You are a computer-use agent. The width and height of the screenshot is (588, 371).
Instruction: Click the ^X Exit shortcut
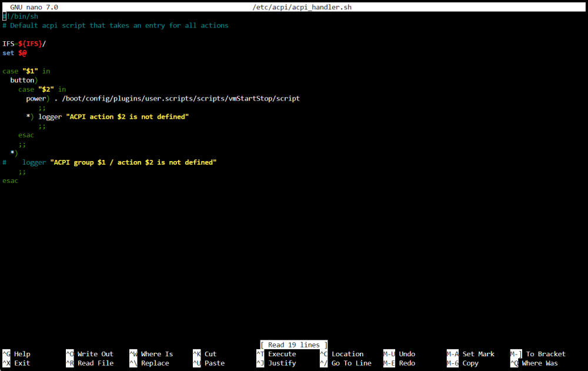click(x=16, y=363)
